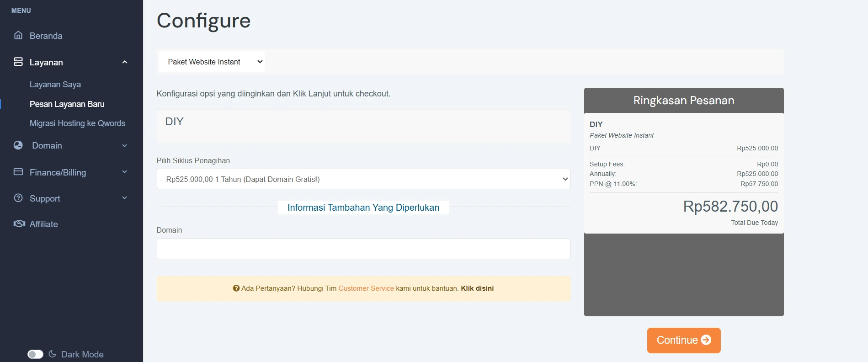Open the Paket Website Instant dropdown
The image size is (868, 362).
click(212, 62)
